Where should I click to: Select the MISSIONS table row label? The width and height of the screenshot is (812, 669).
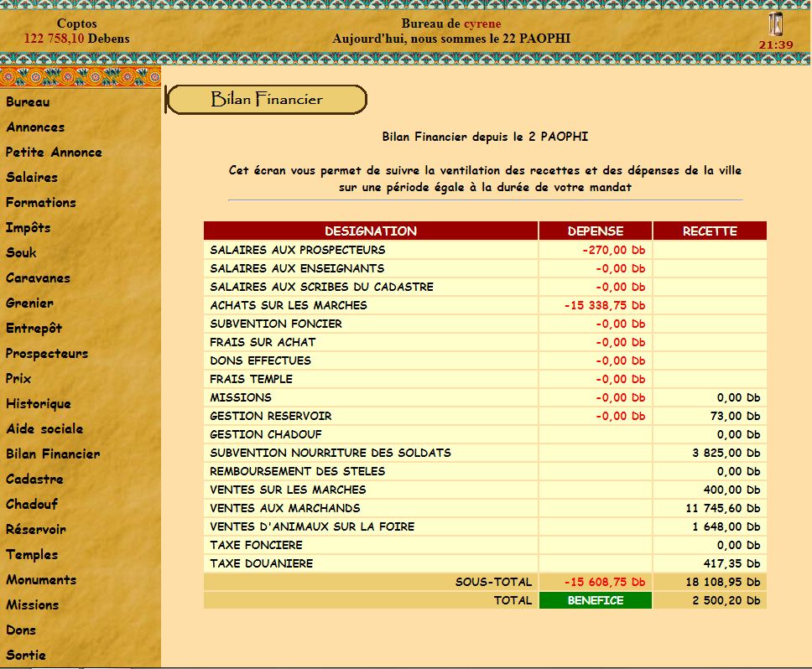pyautogui.click(x=240, y=397)
